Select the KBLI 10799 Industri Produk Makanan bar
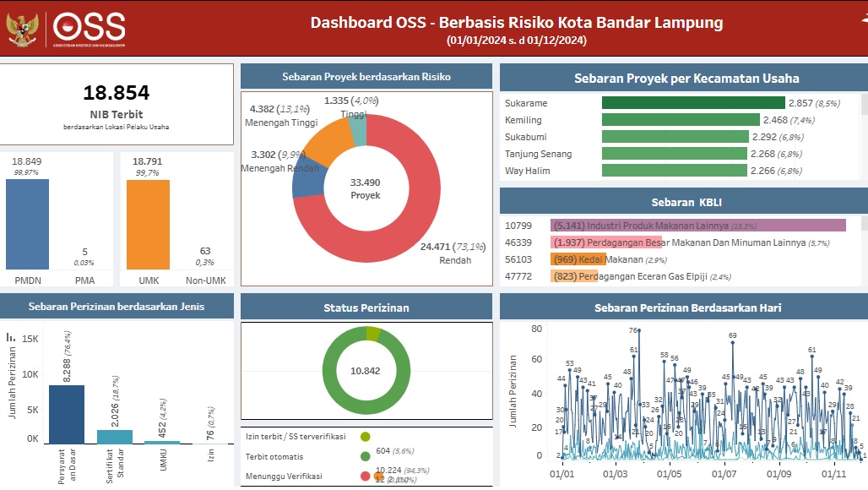 pos(697,226)
